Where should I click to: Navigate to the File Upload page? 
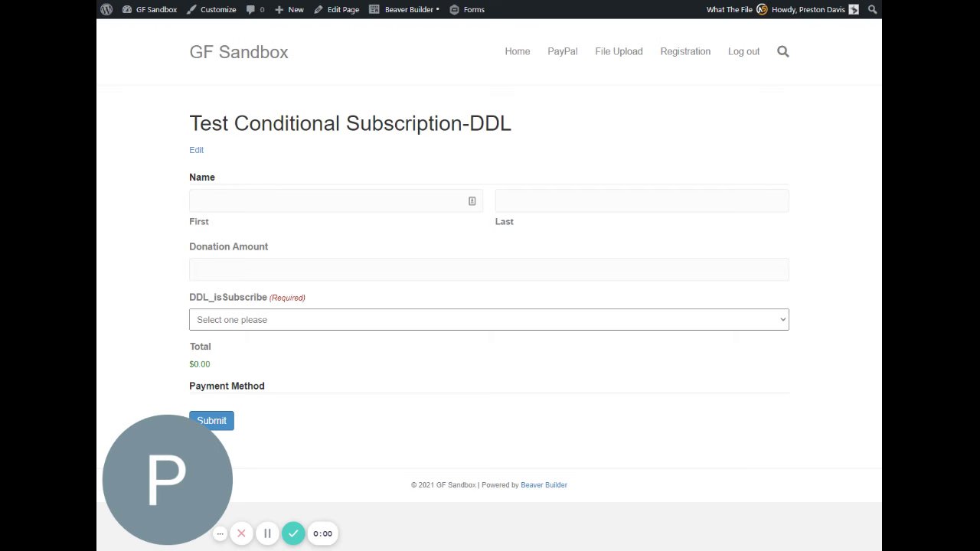pyautogui.click(x=619, y=51)
